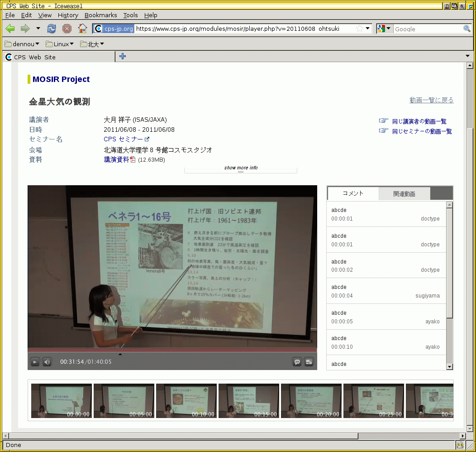Jump to thumbnail at 00:05:00
This screenshot has width=476, height=452.
124,401
